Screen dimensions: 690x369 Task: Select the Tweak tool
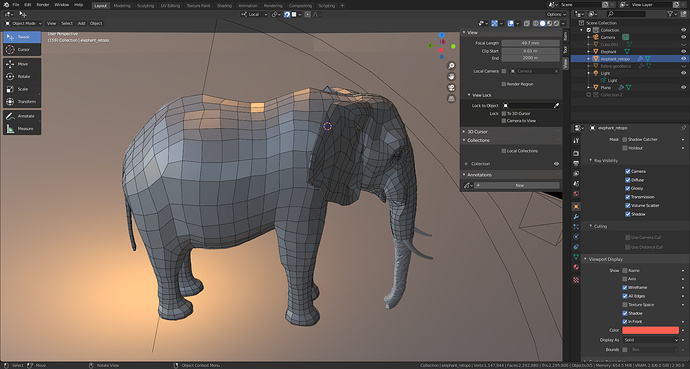tap(22, 37)
